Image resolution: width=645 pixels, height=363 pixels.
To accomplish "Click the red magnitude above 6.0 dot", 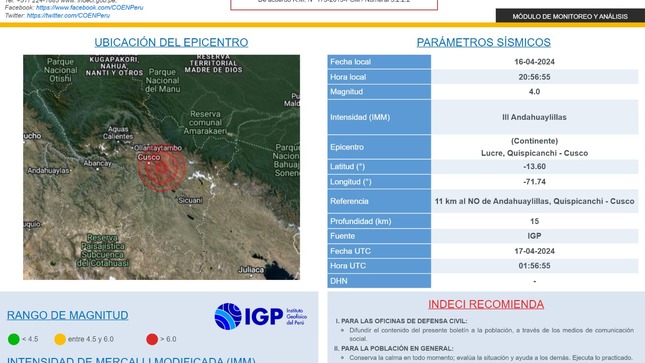I will pos(152,339).
